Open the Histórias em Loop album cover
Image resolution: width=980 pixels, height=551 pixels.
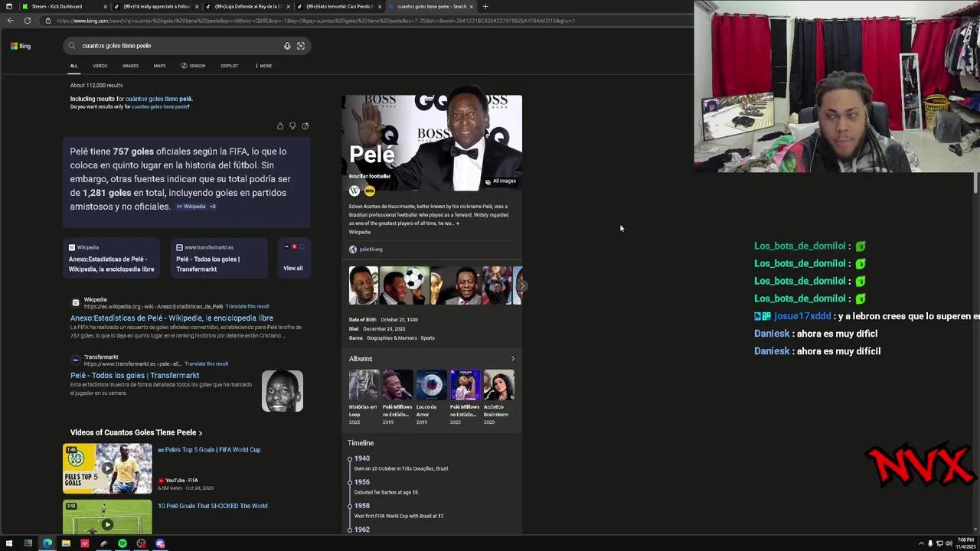click(364, 385)
